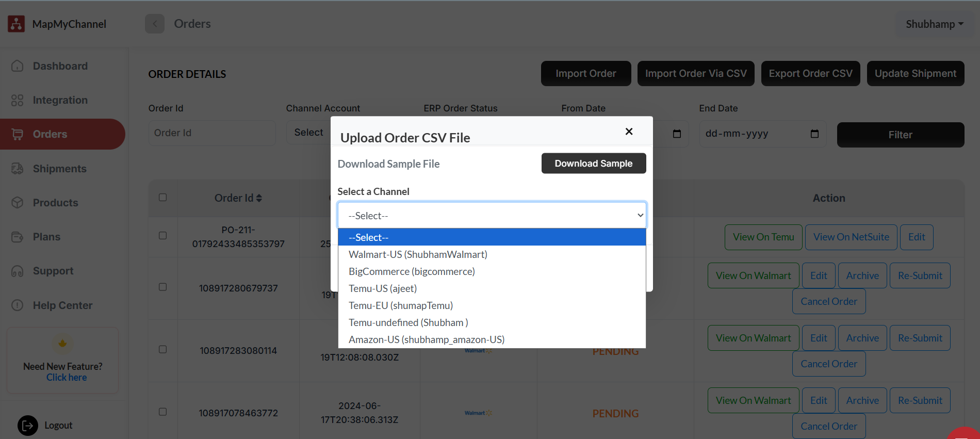Screen dimensions: 980x439
Task: Click the Logout arrow icon
Action: coord(28,426)
